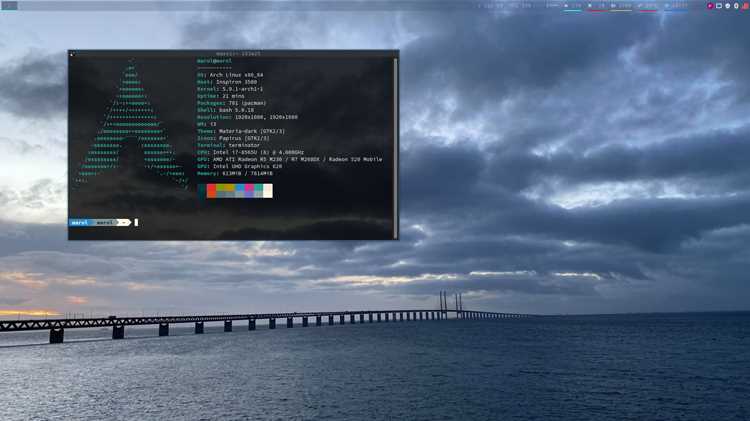Click the Resolution 1920x1080 line

click(x=247, y=117)
